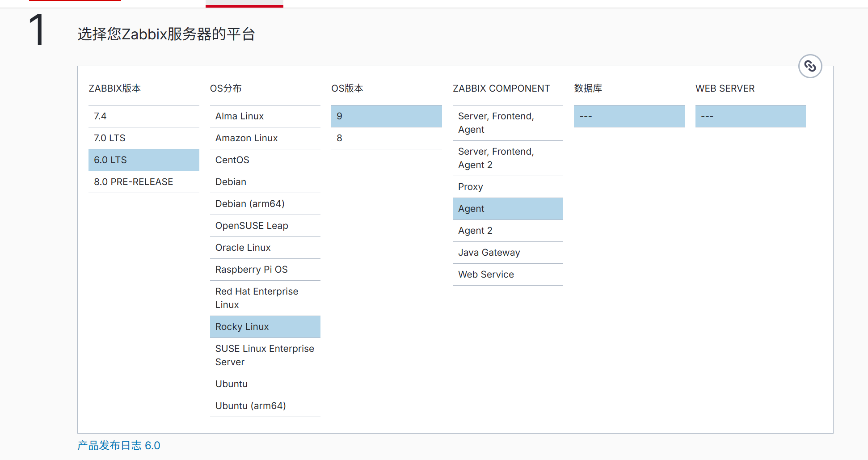Select Ubuntu (arm64) distribution
868x460 pixels.
265,406
